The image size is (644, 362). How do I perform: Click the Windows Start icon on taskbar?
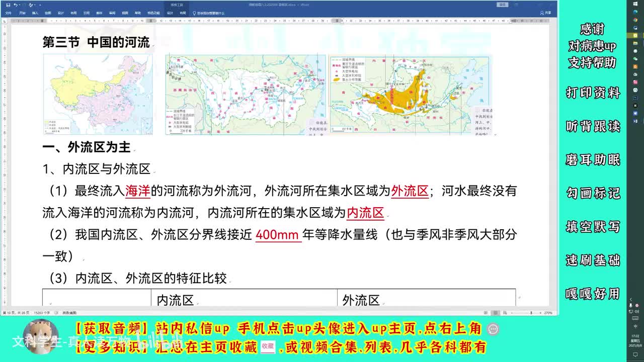pyautogui.click(x=635, y=5)
